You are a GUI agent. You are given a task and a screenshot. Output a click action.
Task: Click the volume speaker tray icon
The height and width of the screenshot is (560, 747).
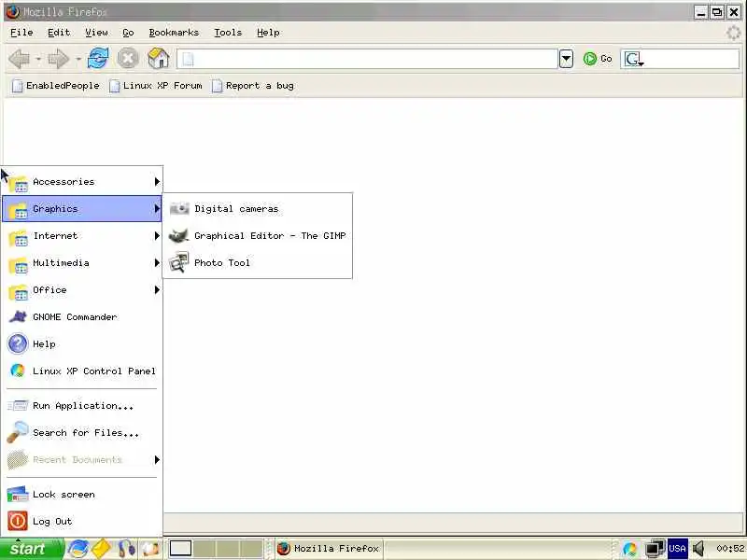point(699,549)
